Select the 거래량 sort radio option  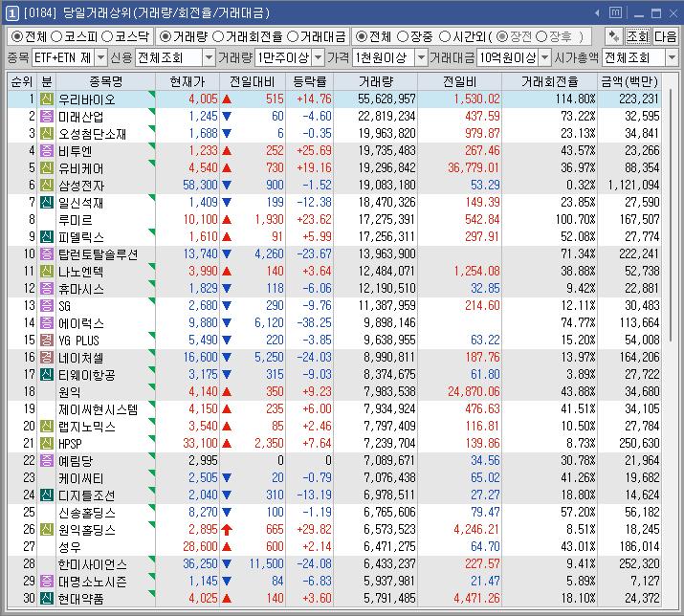[x=165, y=36]
